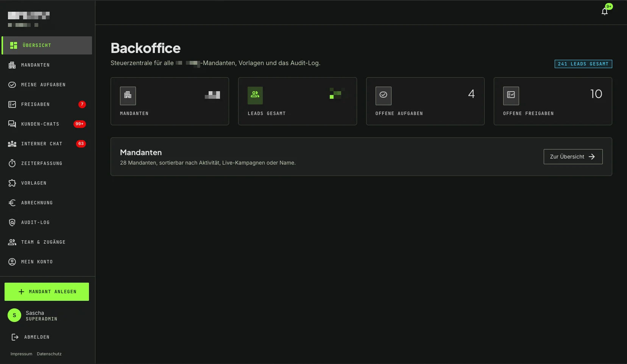Screen dimensions: 627x364
Task: Click the Interner Chat group icon
Action: tap(12, 144)
